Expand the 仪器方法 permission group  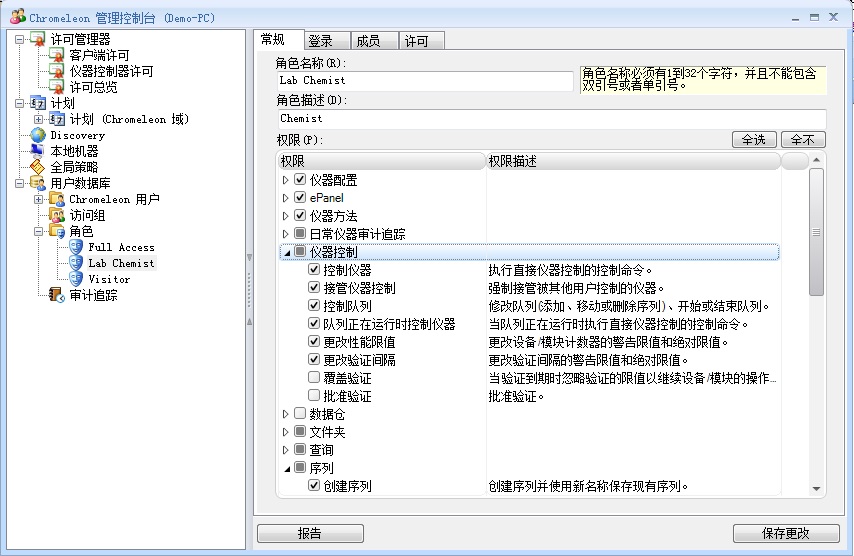[x=285, y=216]
